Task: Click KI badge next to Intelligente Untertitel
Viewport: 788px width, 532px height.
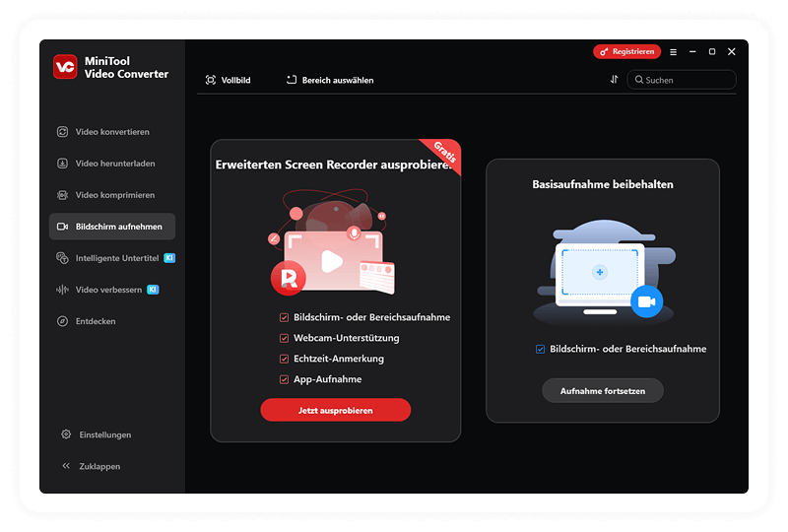Action: pyautogui.click(x=169, y=258)
